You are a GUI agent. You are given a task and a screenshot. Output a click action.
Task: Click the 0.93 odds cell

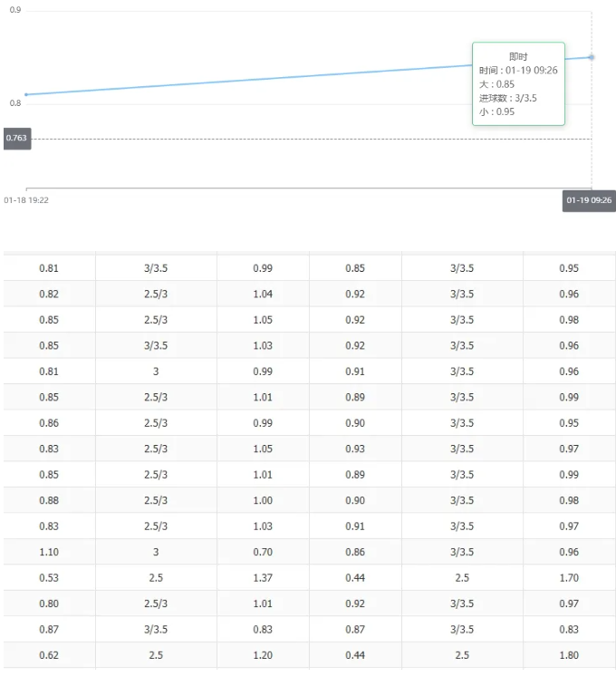click(x=355, y=449)
